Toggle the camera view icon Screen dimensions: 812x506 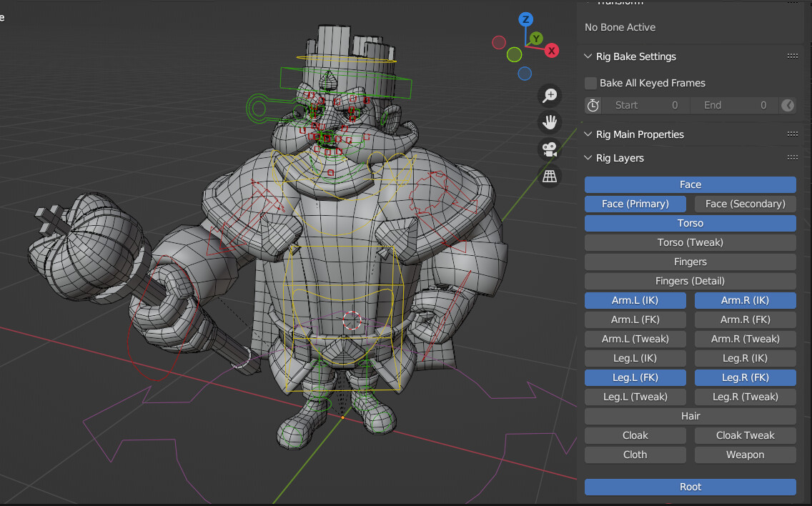550,149
